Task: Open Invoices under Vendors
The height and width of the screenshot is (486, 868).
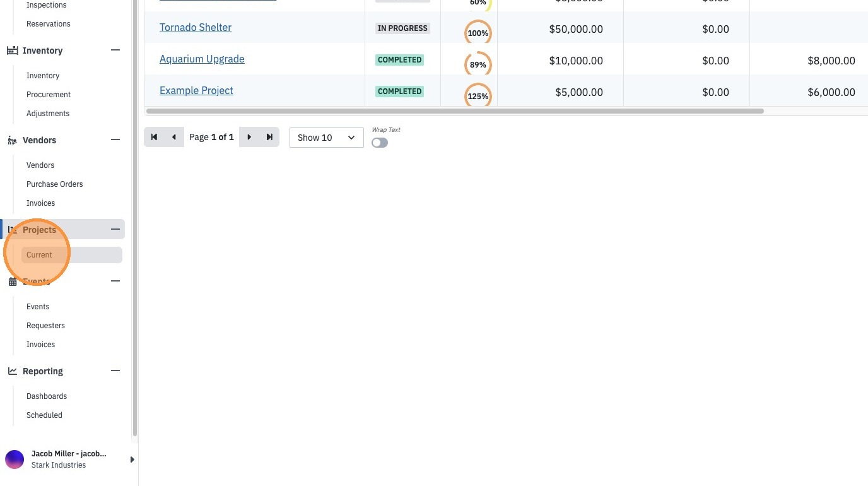Action: [40, 203]
